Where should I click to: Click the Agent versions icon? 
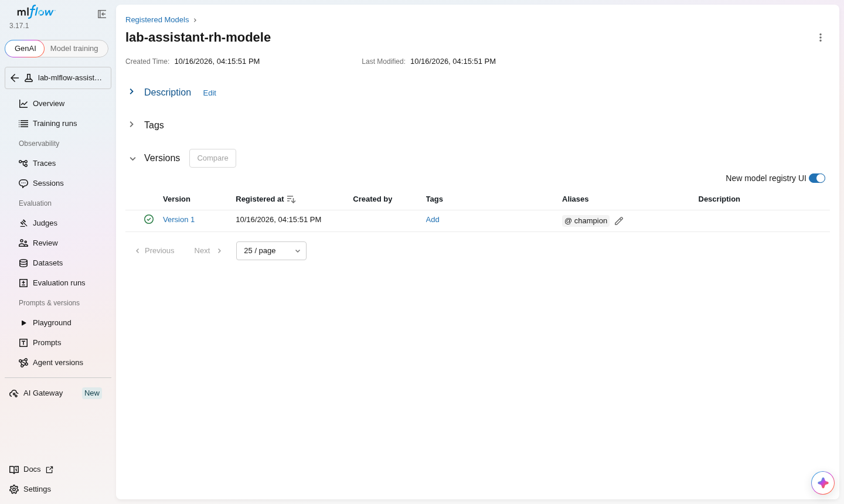click(x=23, y=363)
